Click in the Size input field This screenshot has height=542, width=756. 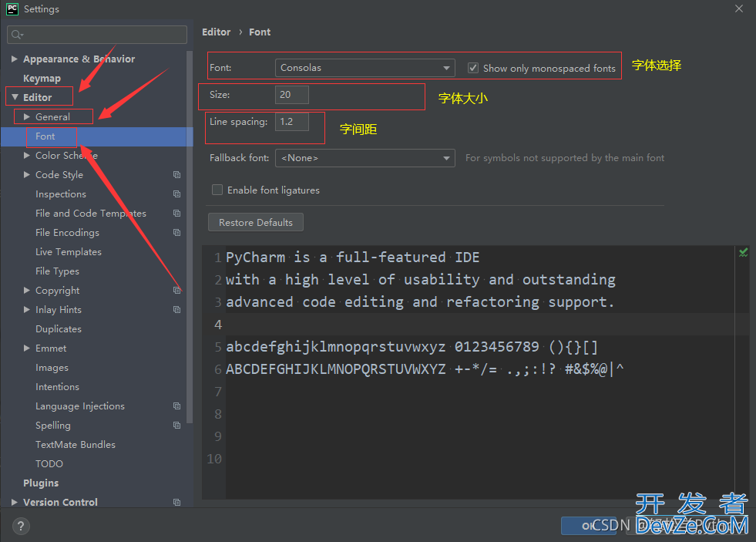[292, 95]
